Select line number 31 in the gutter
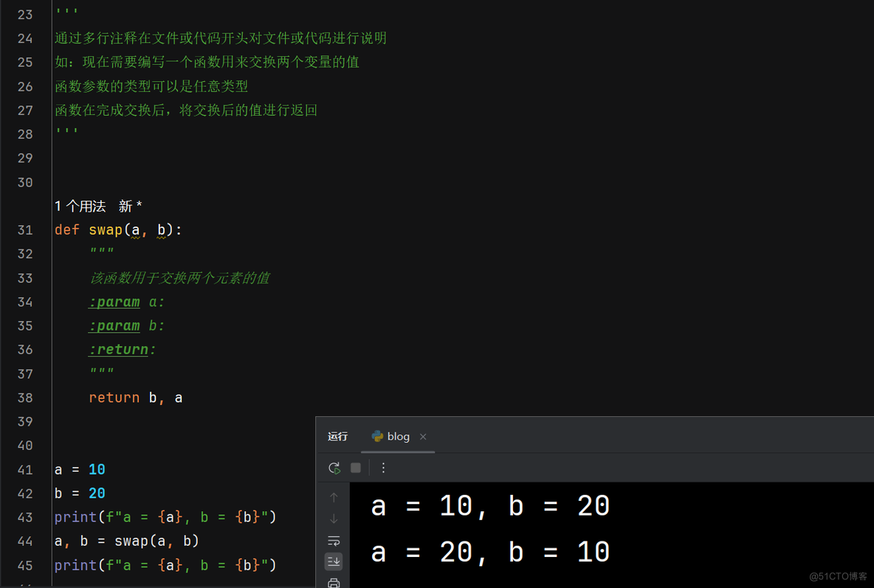 pyautogui.click(x=25, y=229)
